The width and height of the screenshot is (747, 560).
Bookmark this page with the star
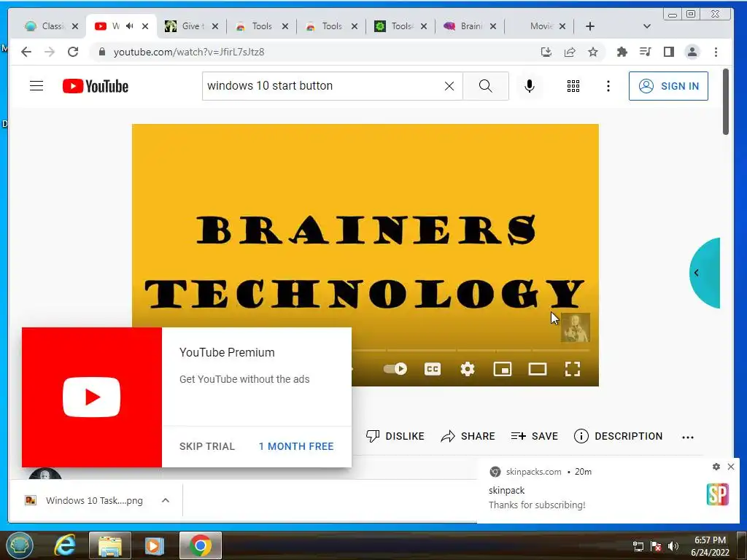point(592,52)
